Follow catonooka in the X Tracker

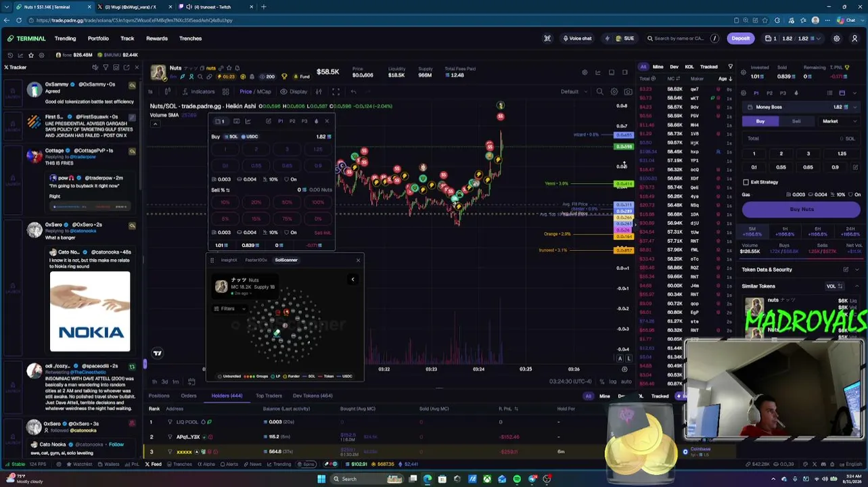[x=116, y=444]
